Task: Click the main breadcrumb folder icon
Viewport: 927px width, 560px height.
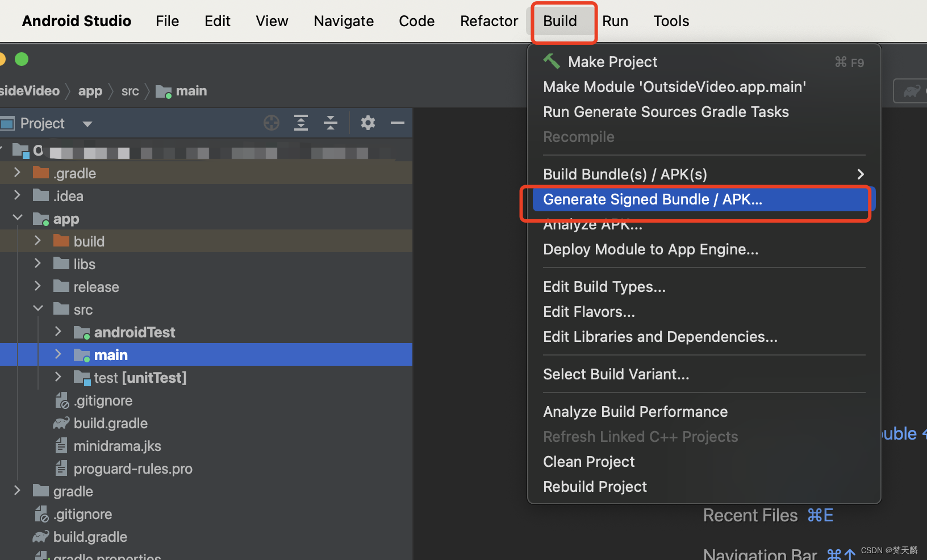Action: pos(164,91)
